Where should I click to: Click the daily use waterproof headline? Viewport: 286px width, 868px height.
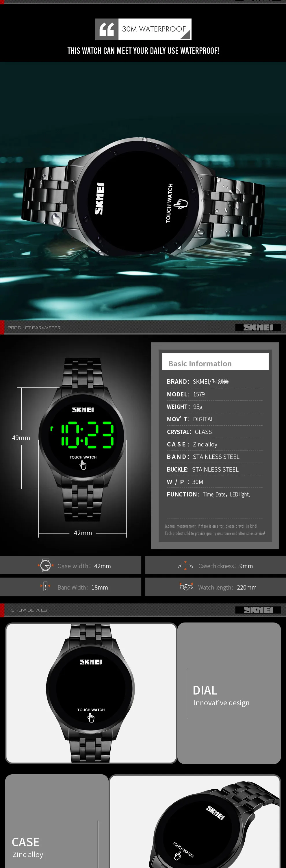tap(143, 51)
